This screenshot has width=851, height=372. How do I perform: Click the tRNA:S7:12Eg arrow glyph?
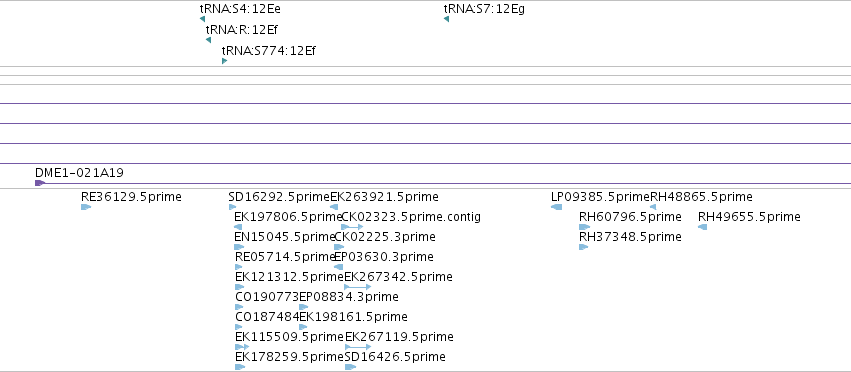point(446,19)
